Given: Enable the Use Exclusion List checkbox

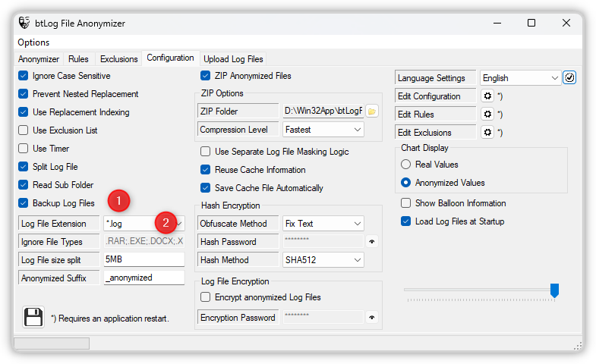Looking at the screenshot, I should [x=24, y=130].
